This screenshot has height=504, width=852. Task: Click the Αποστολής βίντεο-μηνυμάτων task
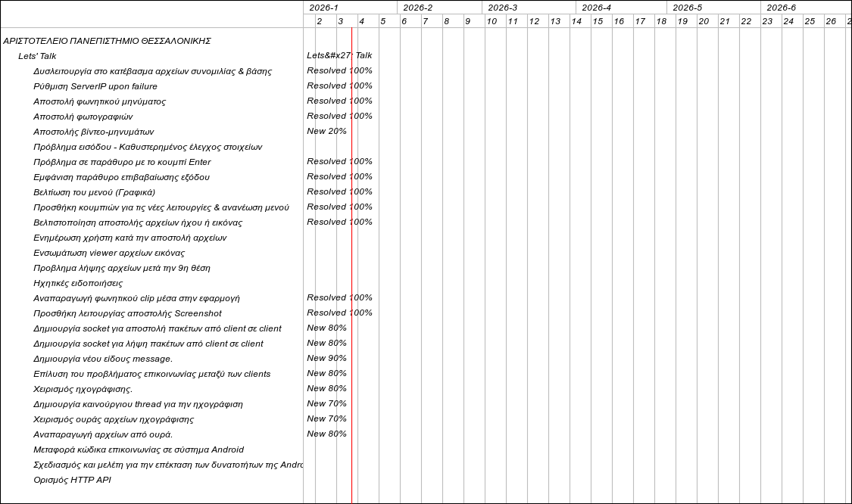tap(93, 132)
